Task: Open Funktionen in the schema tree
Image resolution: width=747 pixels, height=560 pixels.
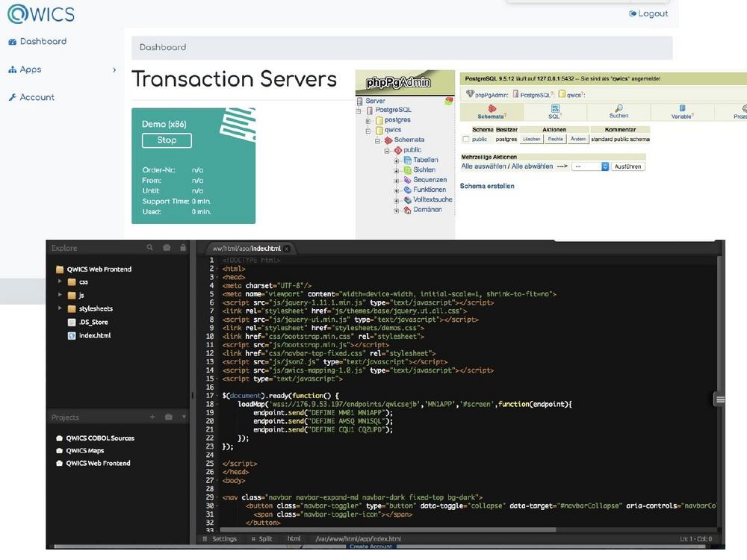Action: click(430, 190)
